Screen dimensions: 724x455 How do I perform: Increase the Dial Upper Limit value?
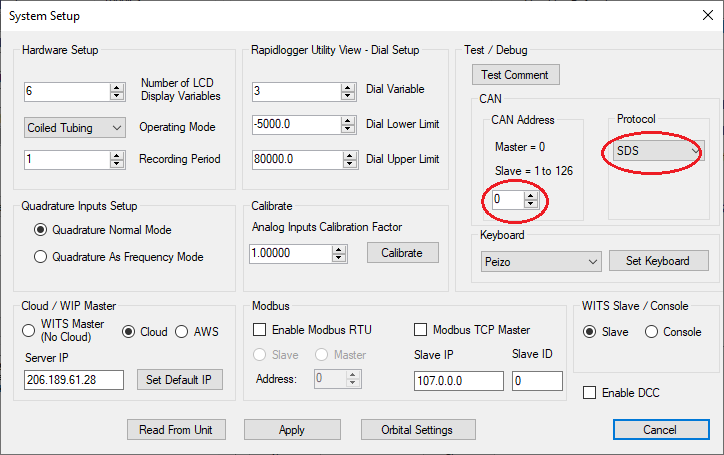pos(350,156)
